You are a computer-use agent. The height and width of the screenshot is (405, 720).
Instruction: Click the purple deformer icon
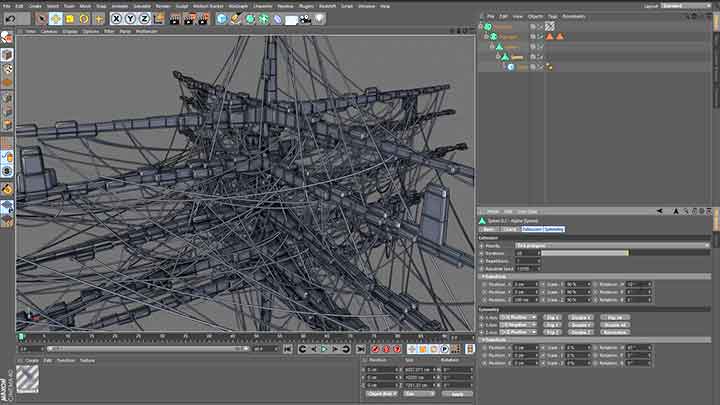click(278, 19)
